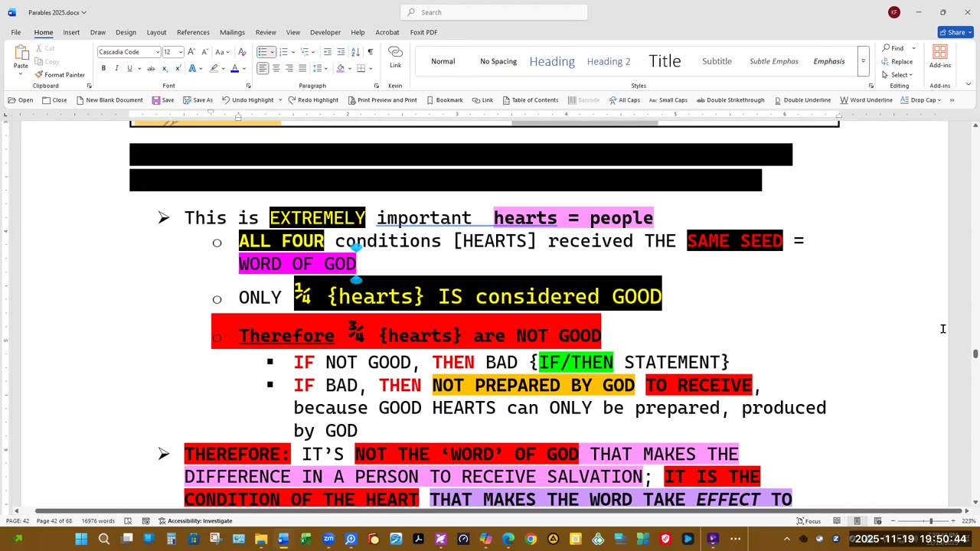The height and width of the screenshot is (551, 980).
Task: Insert a Bookmark from toolbar
Action: click(445, 100)
